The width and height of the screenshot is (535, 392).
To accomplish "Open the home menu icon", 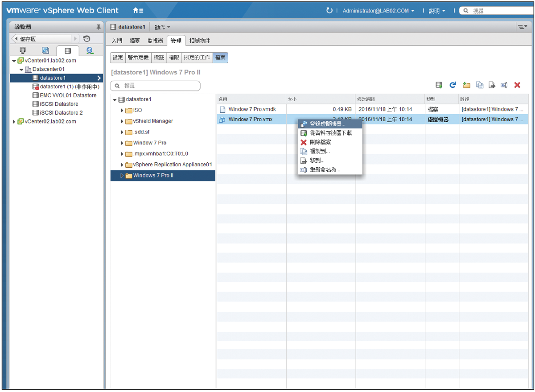I will [138, 10].
